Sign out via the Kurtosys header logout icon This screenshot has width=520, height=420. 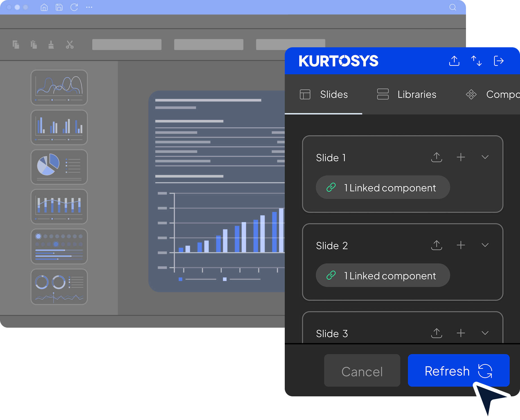(x=499, y=61)
